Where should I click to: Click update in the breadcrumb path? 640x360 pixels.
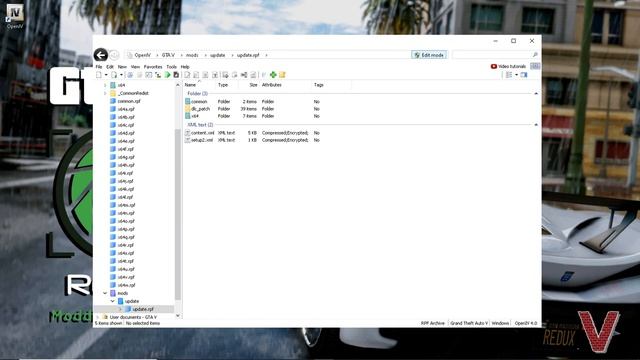click(x=218, y=55)
